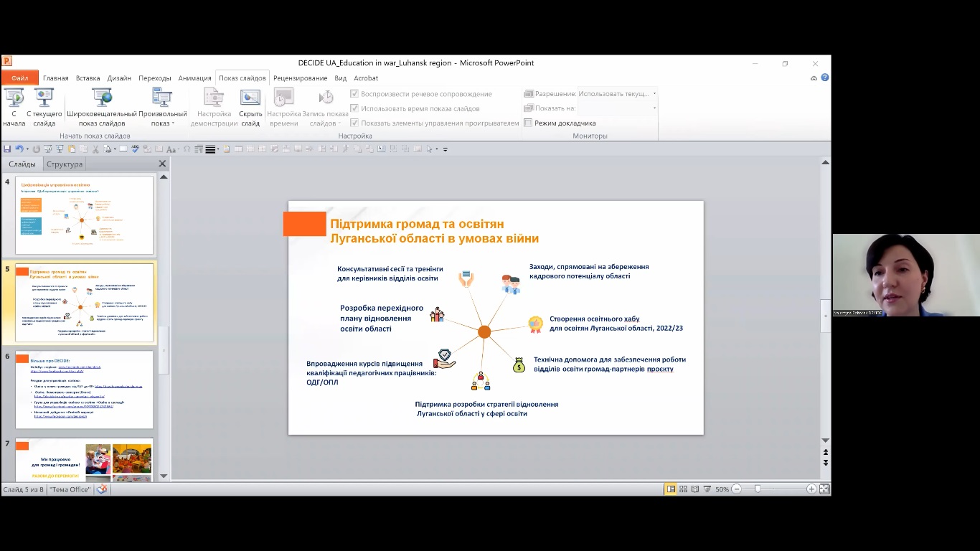Open the Acrobat ribbon tab
The height and width of the screenshot is (551, 980).
tap(366, 78)
